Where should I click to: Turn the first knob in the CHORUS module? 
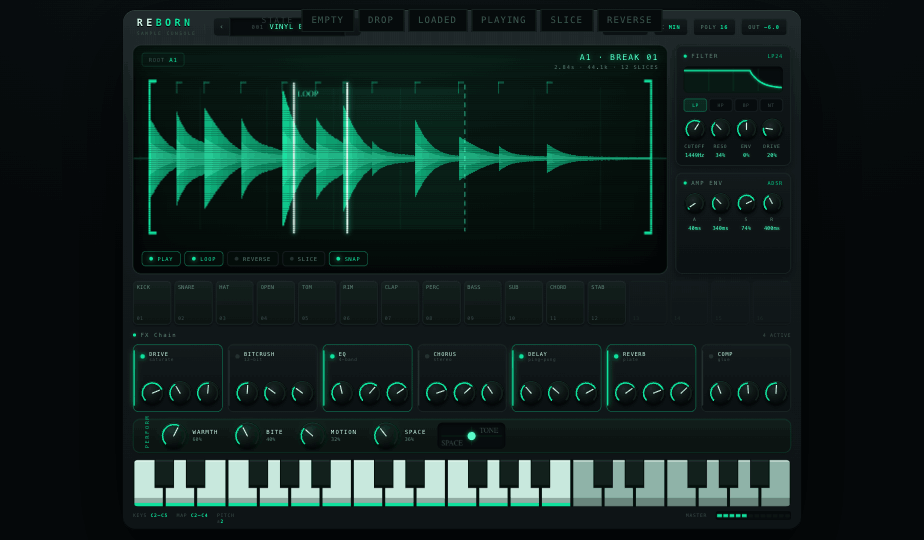436,392
